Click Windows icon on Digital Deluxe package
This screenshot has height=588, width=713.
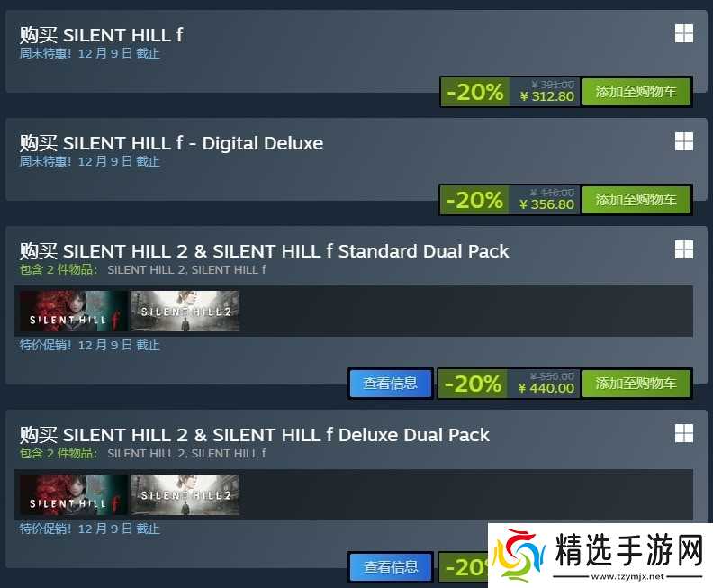click(x=684, y=141)
